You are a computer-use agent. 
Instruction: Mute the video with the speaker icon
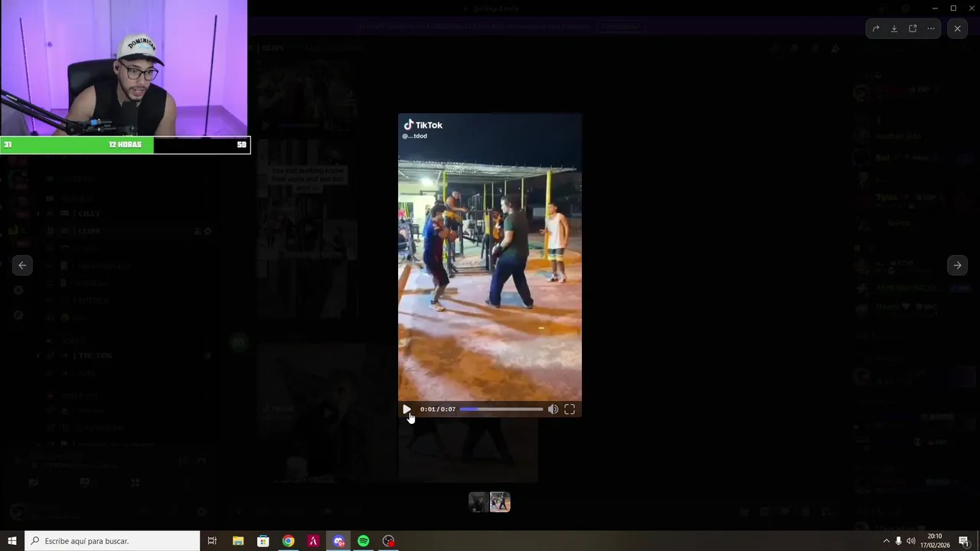point(553,409)
